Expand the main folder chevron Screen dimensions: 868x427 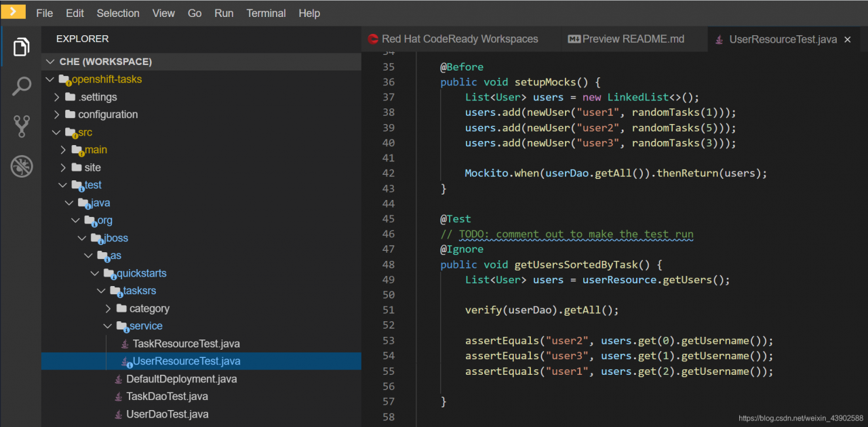(x=64, y=150)
